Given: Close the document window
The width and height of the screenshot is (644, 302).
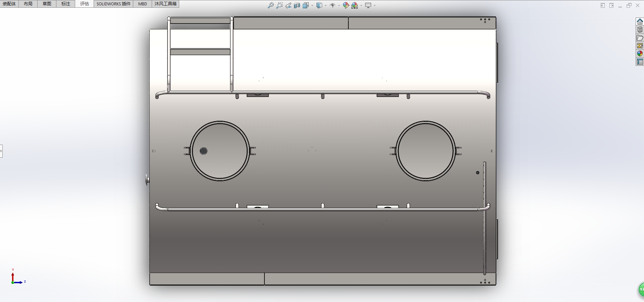Looking at the screenshot, I should pos(638,5).
